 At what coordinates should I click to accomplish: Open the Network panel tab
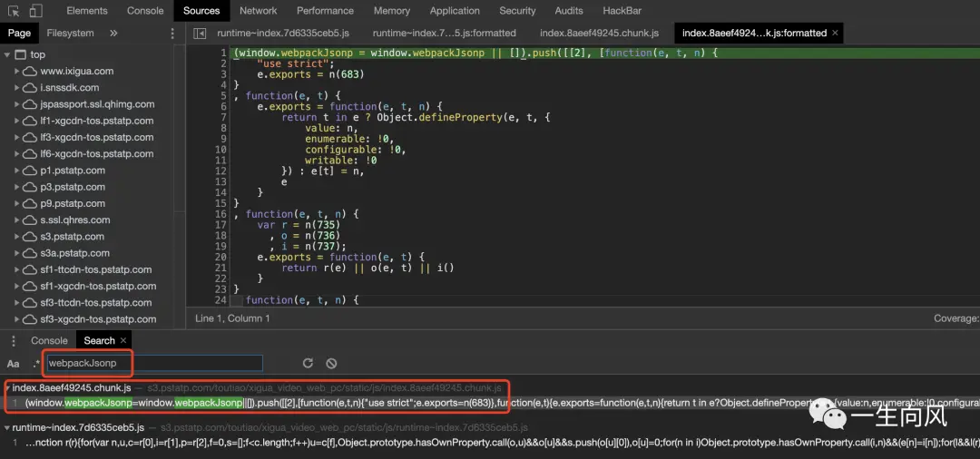point(258,11)
